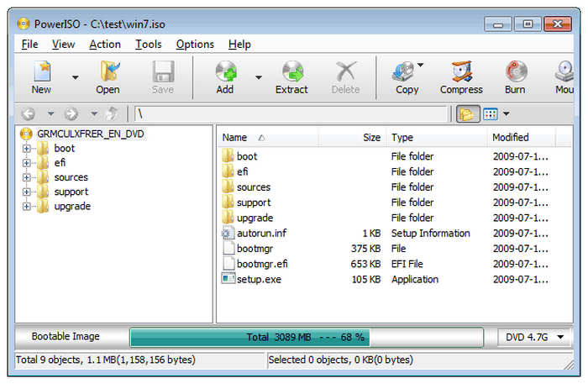Expand the upgrade folder in tree

[26, 206]
